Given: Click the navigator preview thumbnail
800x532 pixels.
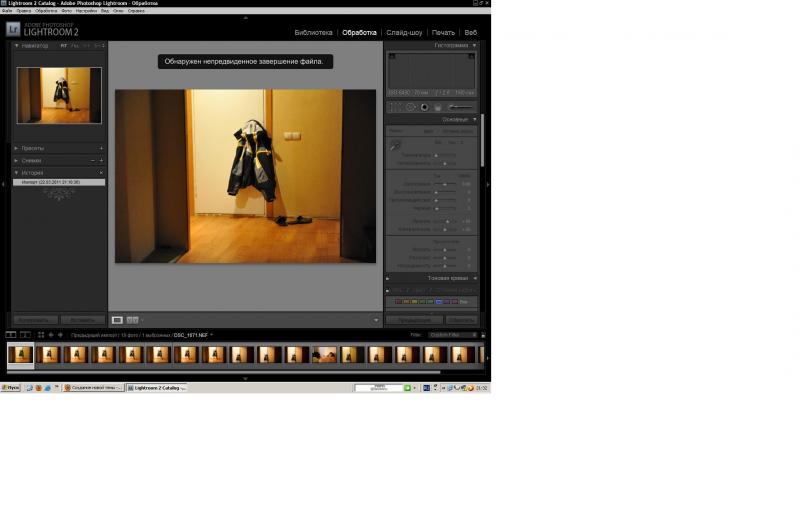Looking at the screenshot, I should (x=59, y=95).
